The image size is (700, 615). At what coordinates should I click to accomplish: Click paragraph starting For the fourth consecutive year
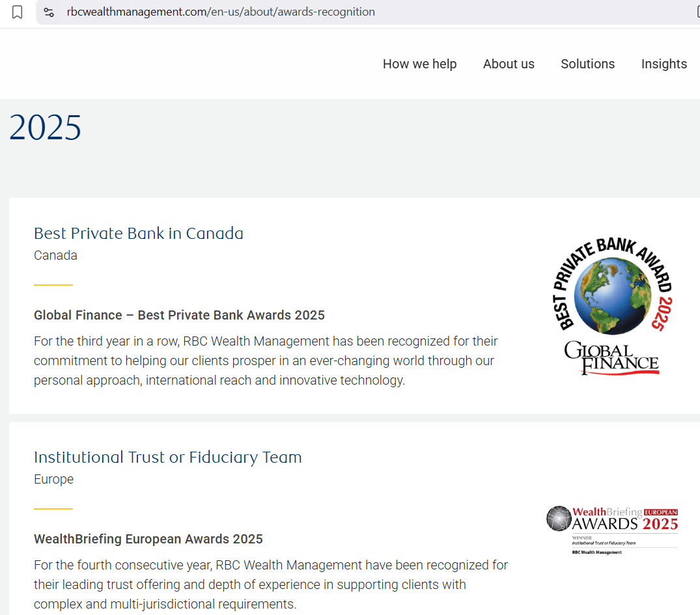[x=271, y=584]
